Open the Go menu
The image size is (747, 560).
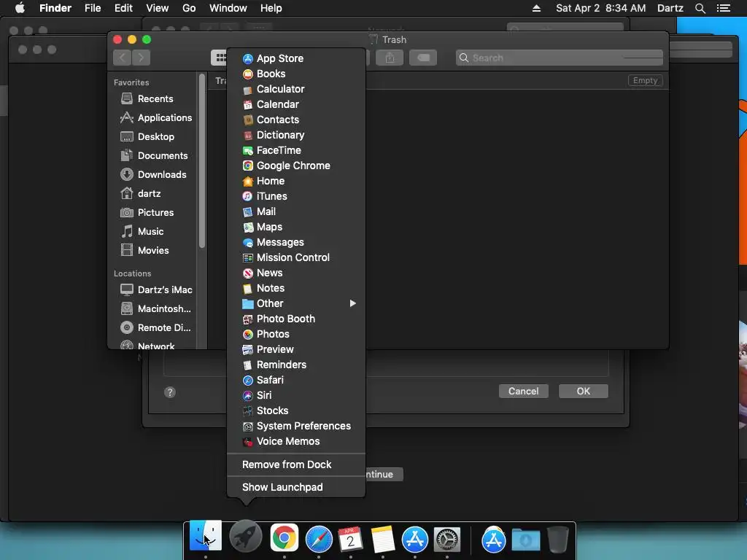tap(189, 8)
